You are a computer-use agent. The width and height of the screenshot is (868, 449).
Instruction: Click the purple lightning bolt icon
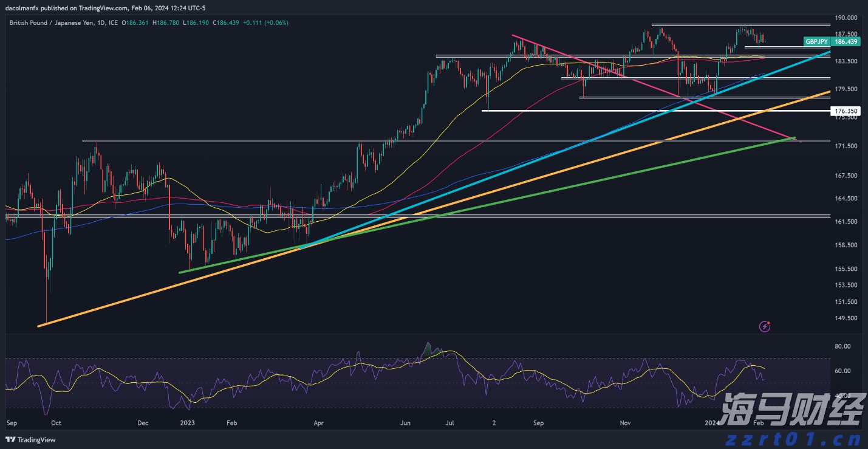pyautogui.click(x=764, y=327)
